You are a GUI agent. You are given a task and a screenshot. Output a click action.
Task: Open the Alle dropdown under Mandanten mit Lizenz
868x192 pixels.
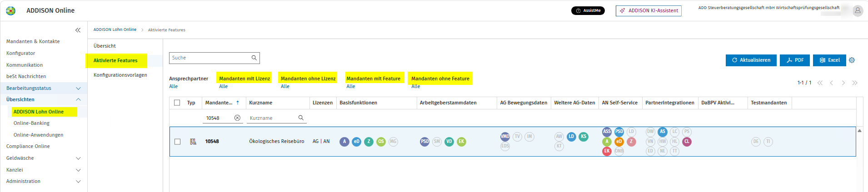[x=224, y=86]
